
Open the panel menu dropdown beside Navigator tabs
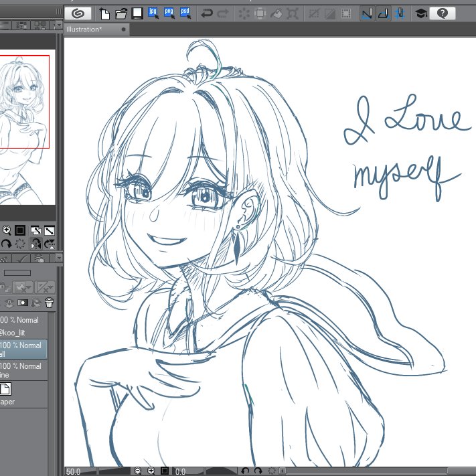[59, 25]
